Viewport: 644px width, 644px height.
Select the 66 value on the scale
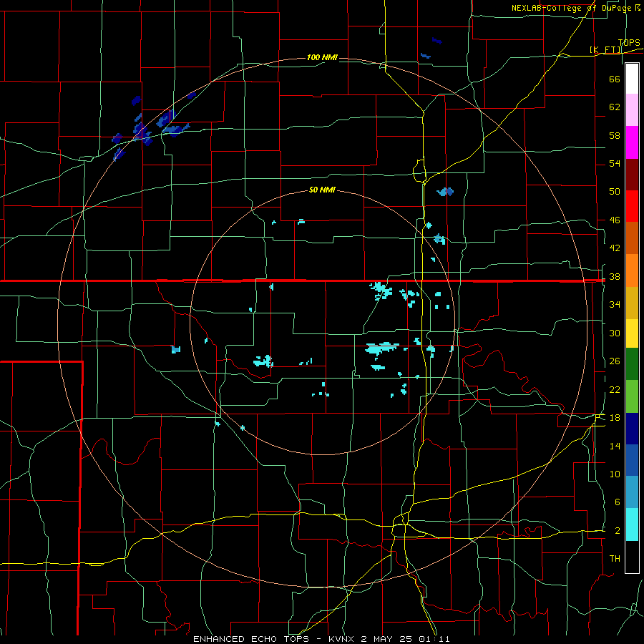tap(615, 79)
